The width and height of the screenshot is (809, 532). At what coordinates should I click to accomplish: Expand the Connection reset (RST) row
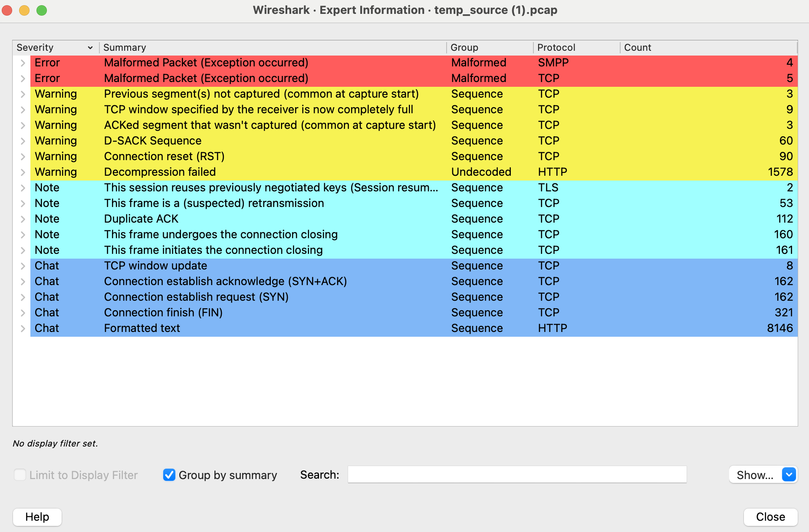pos(23,157)
